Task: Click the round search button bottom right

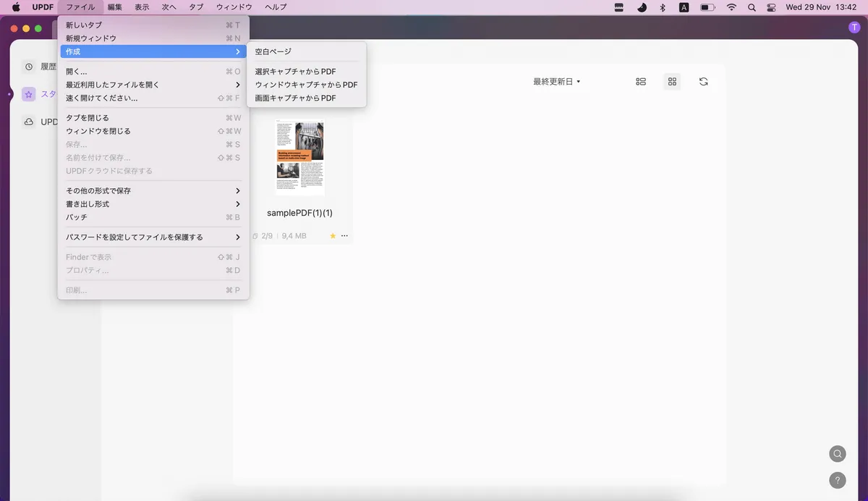Action: point(838,454)
